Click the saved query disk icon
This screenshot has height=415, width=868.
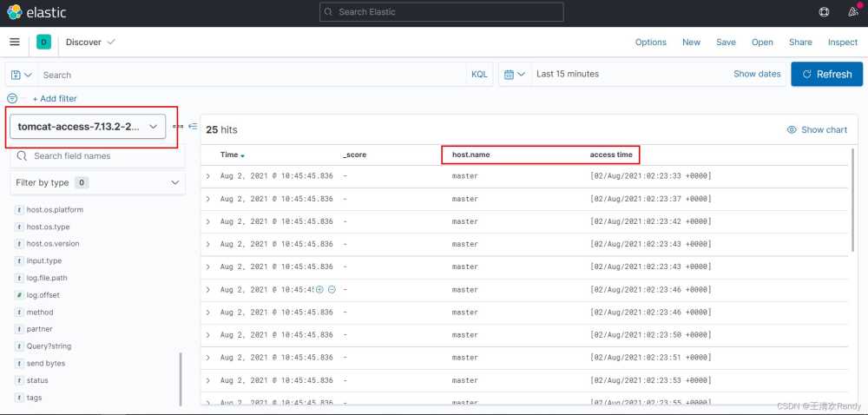point(16,75)
